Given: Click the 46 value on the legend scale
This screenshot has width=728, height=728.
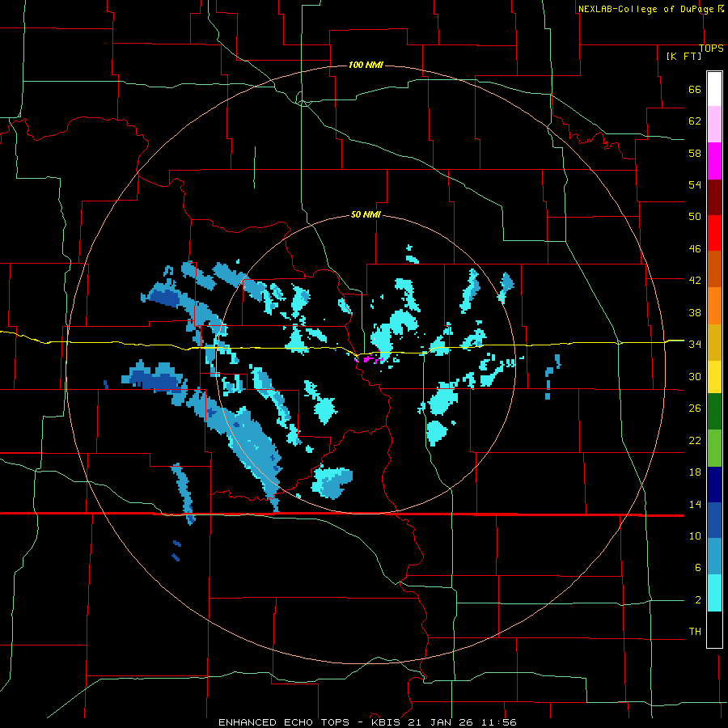Looking at the screenshot, I should tap(695, 249).
